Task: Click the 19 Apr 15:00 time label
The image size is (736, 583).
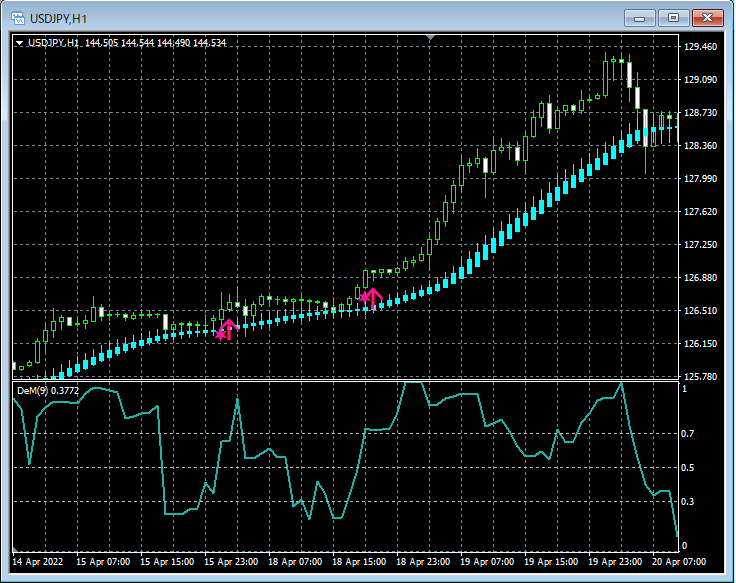Action: [551, 561]
